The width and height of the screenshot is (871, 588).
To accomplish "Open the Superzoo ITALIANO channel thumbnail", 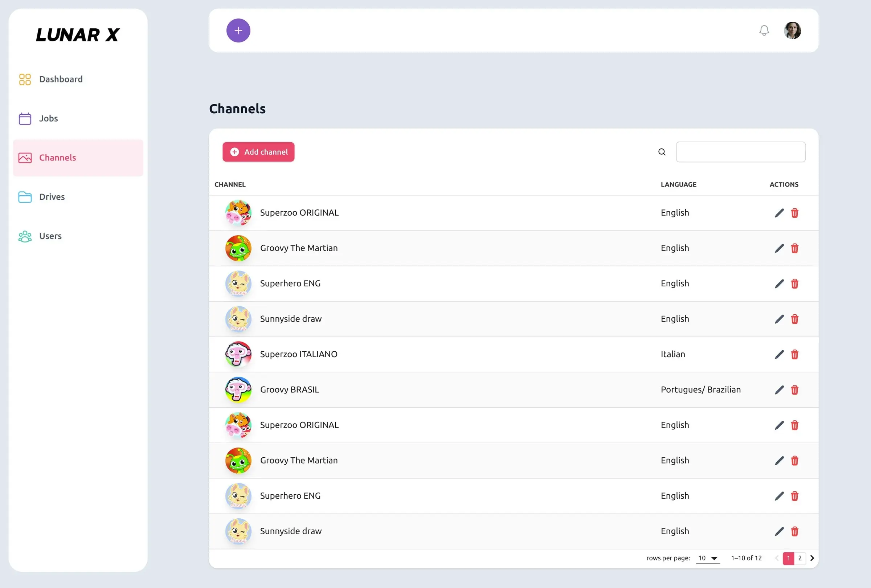I will (238, 354).
